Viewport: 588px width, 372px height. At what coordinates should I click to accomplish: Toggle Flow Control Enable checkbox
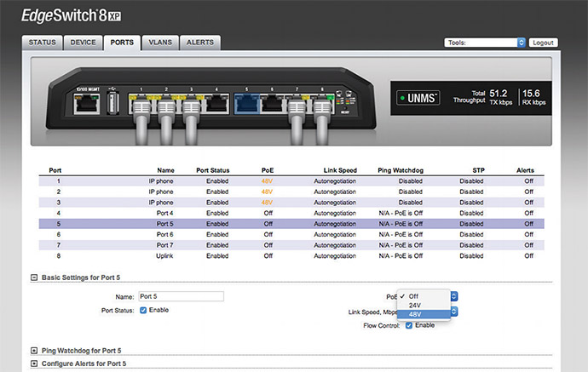tap(409, 325)
